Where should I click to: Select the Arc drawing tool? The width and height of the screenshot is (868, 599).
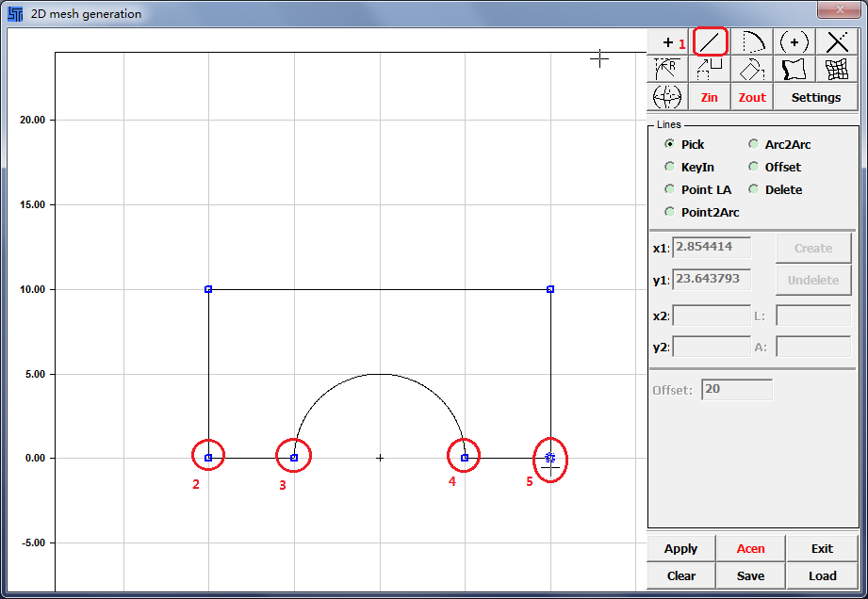tap(752, 42)
